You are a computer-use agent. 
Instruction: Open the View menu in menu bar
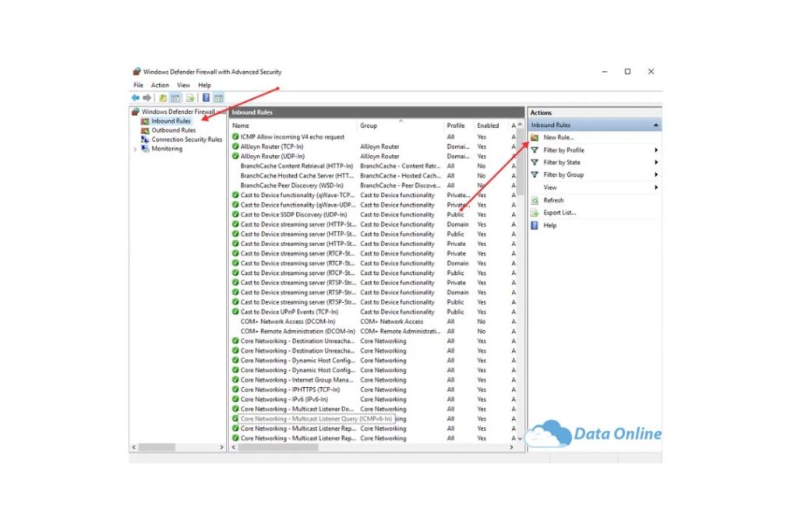tap(183, 86)
